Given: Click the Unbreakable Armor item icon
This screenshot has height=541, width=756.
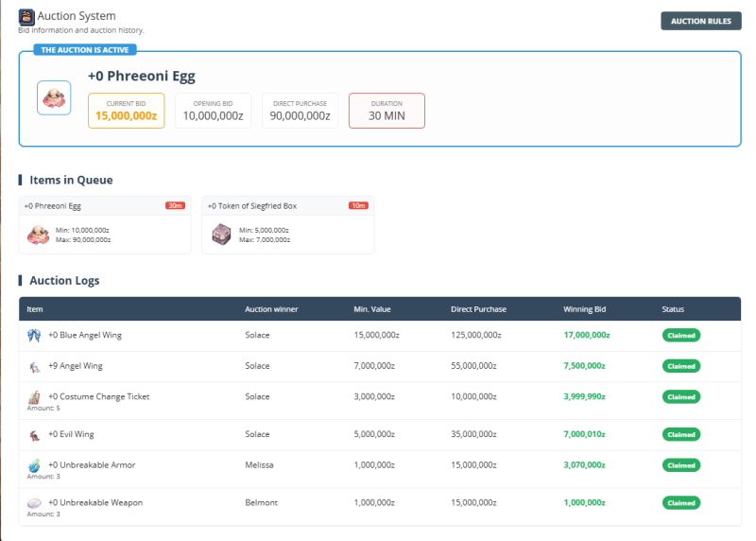Looking at the screenshot, I should tap(34, 465).
